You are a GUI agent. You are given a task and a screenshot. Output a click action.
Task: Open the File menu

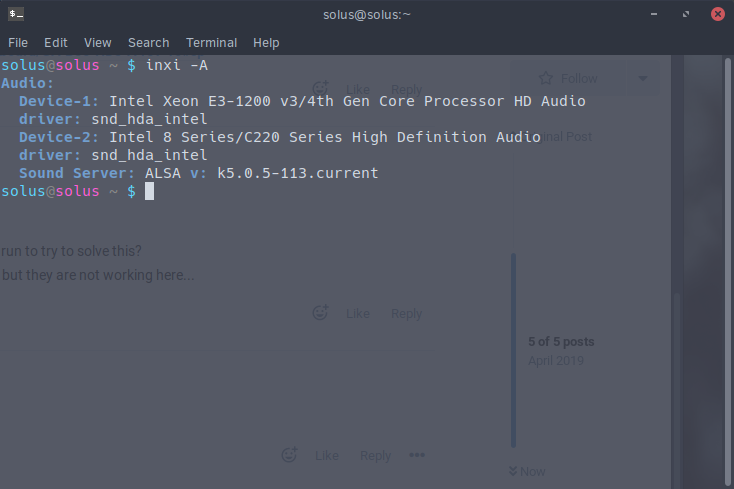click(18, 43)
